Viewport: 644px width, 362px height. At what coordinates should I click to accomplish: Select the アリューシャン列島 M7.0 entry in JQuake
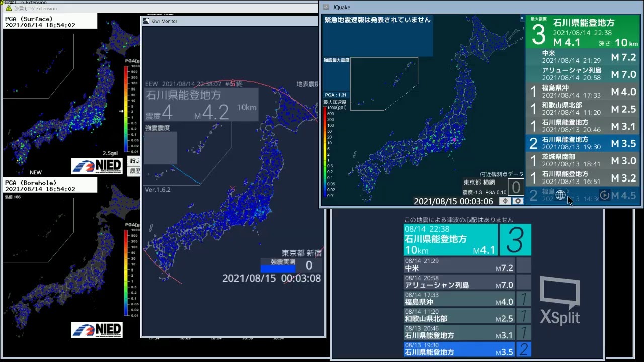[583, 74]
